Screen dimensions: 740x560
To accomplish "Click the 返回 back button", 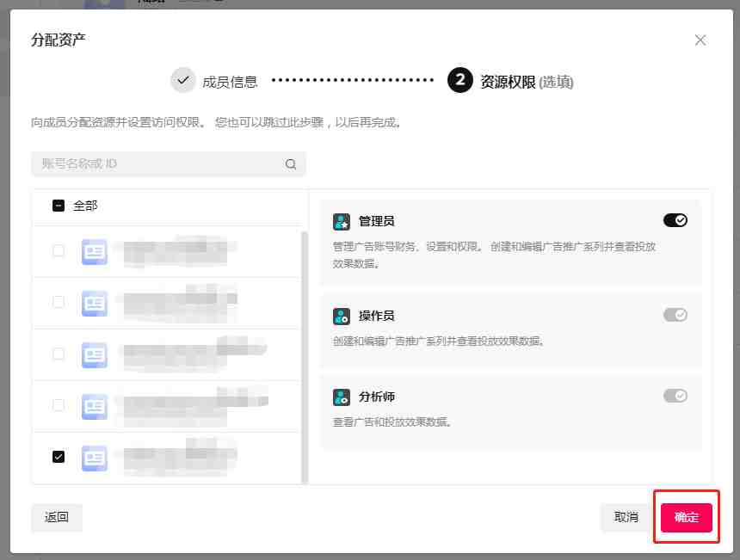I will coord(57,517).
